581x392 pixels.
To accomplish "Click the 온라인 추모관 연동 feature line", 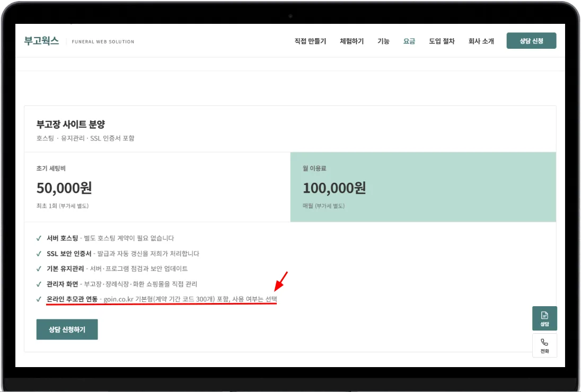I will (x=162, y=299).
